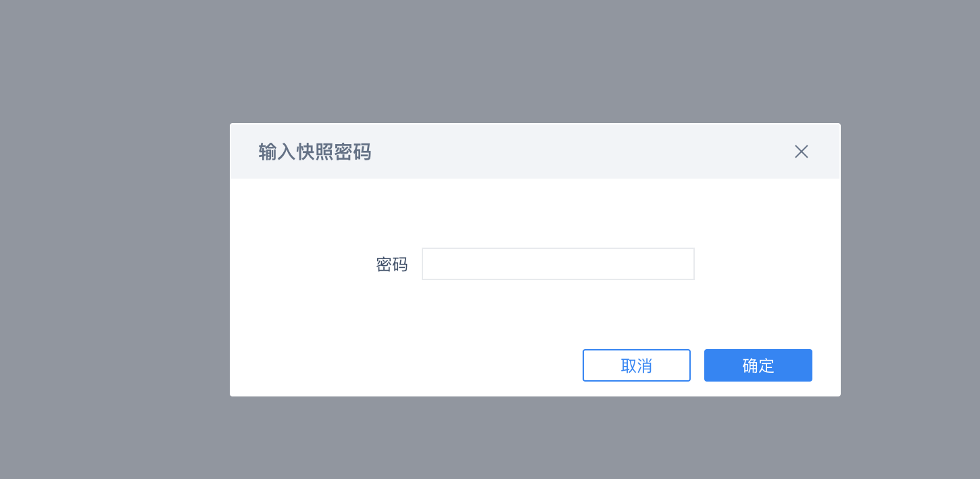Image resolution: width=980 pixels, height=479 pixels.
Task: Activate the input beside the 密码 label
Action: 558,264
